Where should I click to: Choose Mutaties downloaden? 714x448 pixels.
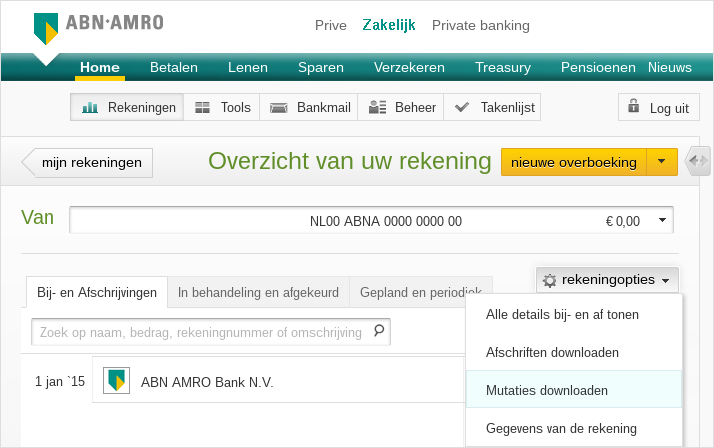[x=574, y=390]
